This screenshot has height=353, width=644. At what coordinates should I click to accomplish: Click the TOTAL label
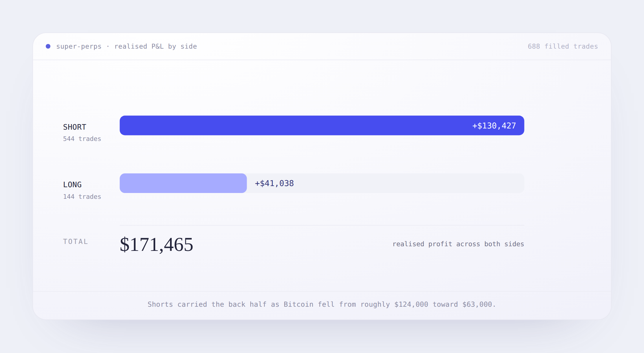pyautogui.click(x=75, y=242)
